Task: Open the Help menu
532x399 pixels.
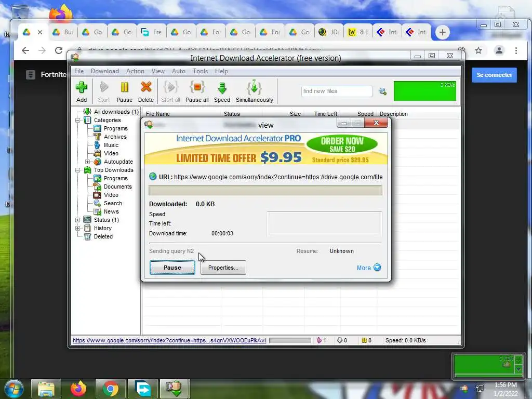Action: point(221,71)
